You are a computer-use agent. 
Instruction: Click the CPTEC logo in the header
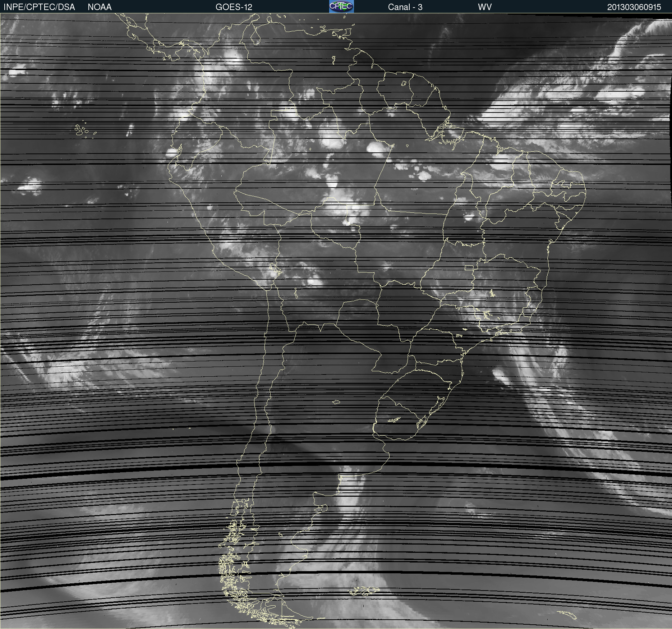[x=341, y=6]
